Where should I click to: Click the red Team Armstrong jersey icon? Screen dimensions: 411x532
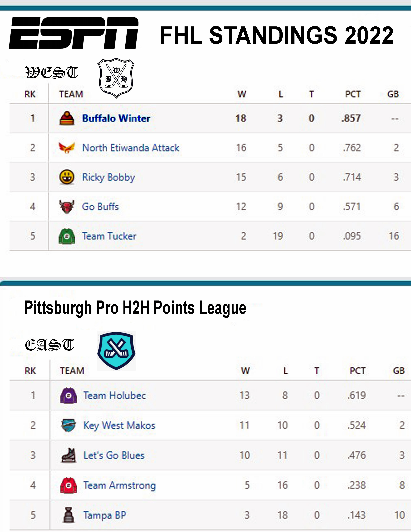[69, 485]
